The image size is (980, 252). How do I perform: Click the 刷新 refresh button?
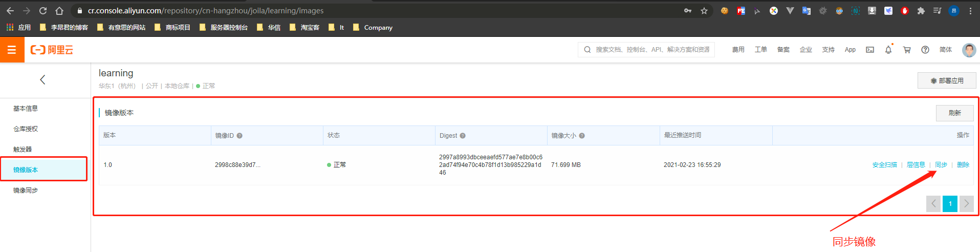954,113
